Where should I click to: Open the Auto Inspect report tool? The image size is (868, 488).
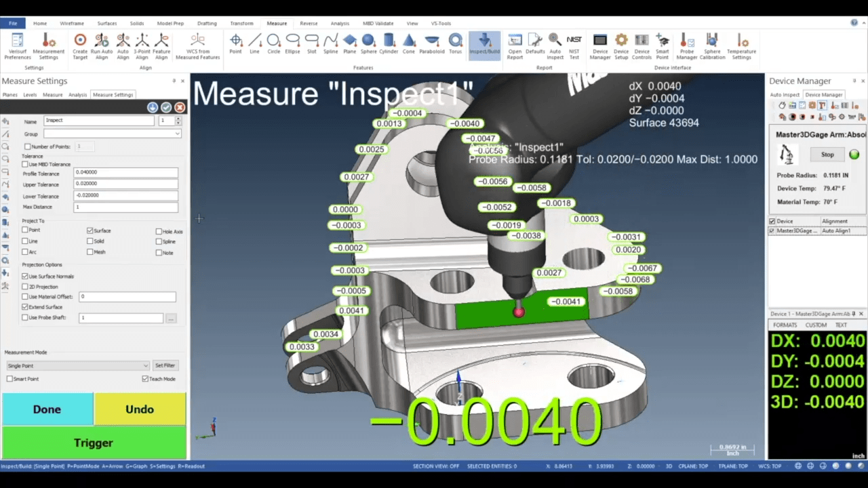click(555, 46)
